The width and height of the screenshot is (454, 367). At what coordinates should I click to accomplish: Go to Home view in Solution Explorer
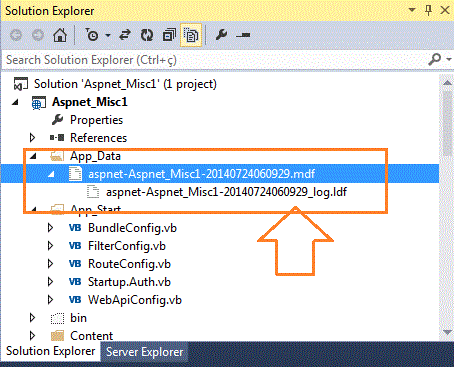(x=60, y=35)
